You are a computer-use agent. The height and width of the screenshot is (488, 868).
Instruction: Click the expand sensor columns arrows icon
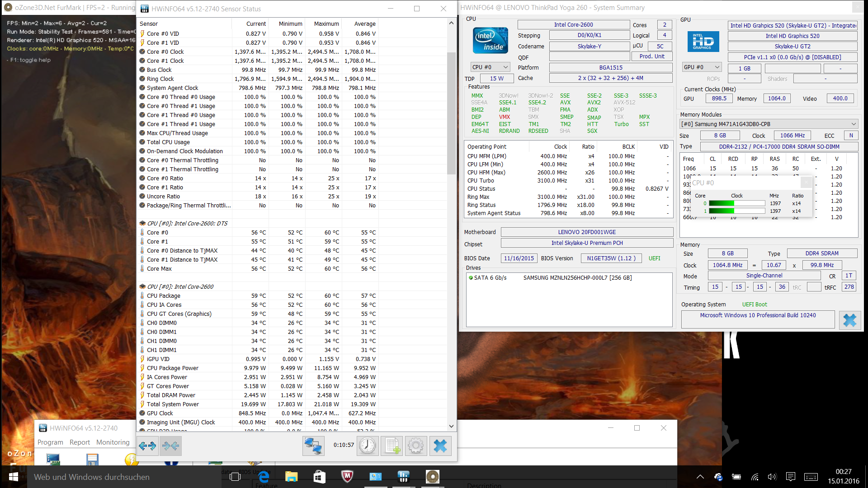[x=147, y=446]
